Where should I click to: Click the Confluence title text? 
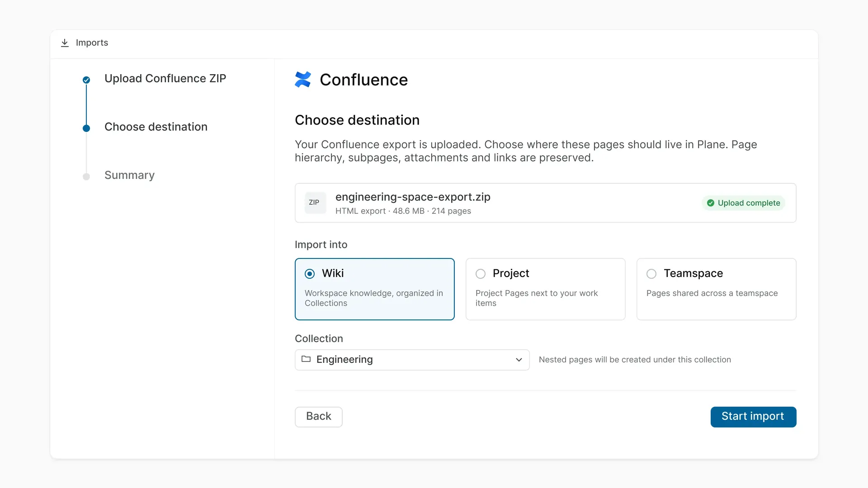tap(364, 80)
